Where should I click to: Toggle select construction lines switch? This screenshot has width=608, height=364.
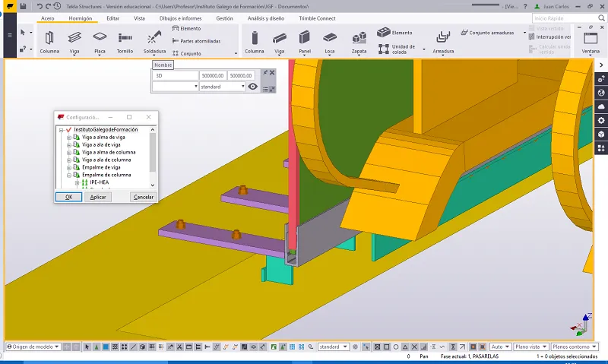134,347
